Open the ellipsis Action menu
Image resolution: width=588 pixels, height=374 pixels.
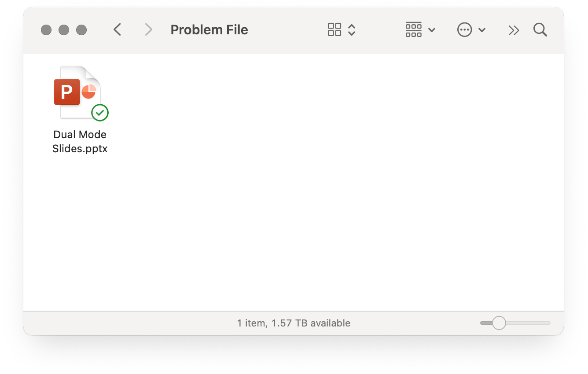pyautogui.click(x=464, y=30)
